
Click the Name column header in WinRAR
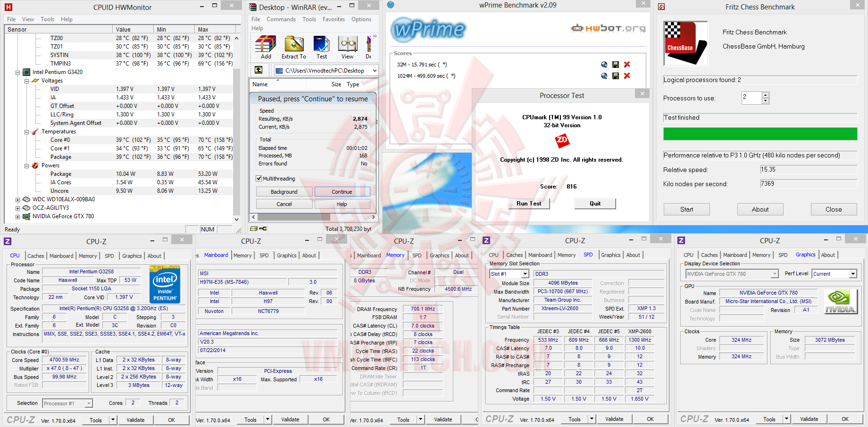point(278,84)
